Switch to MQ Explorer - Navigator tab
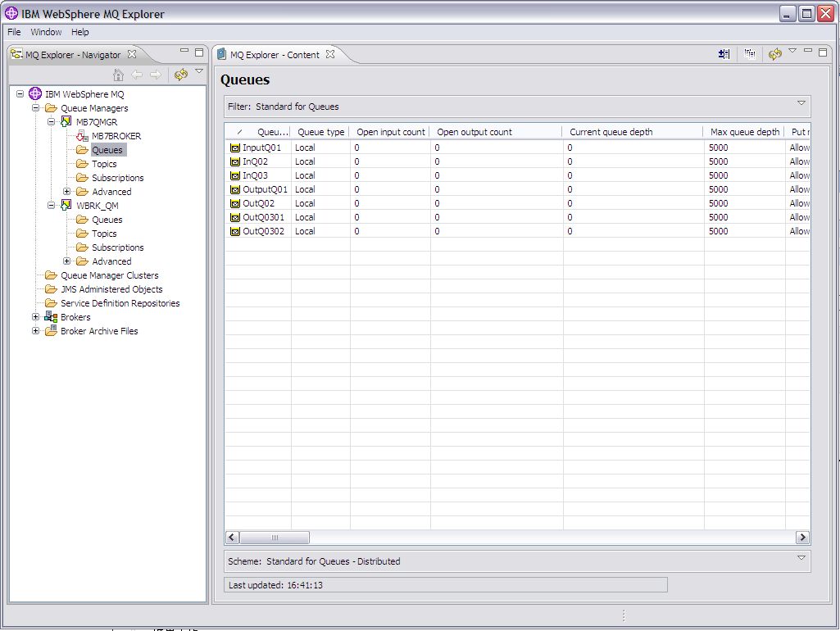Image resolution: width=840 pixels, height=631 pixels. coord(74,55)
